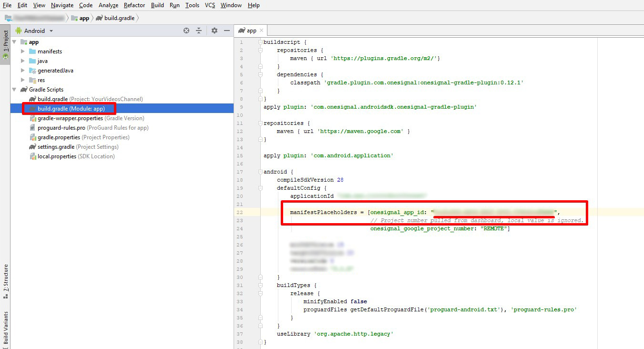Click the file icon of gradle-wrapper.properties
Image resolution: width=644 pixels, height=349 pixels.
click(32, 118)
